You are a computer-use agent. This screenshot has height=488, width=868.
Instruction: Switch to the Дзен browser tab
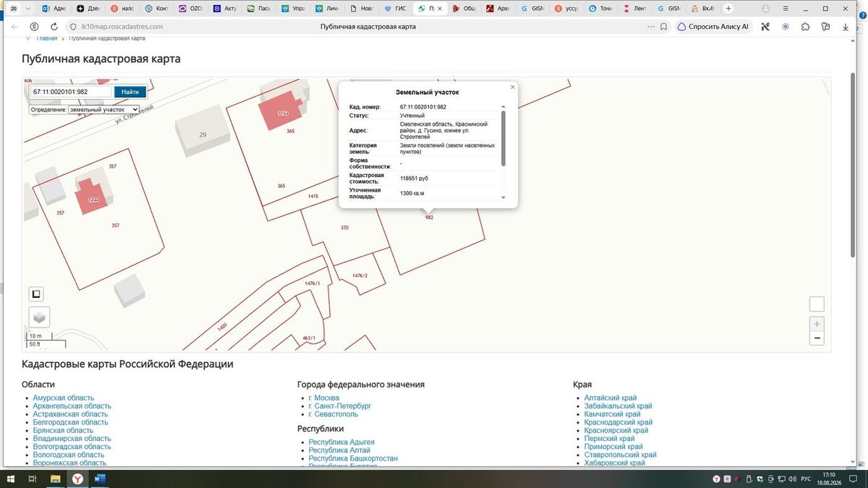89,9
